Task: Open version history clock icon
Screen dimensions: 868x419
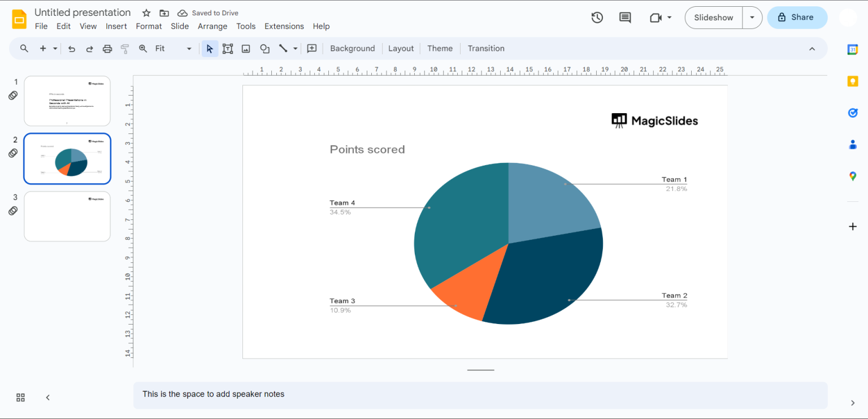Action: click(597, 18)
